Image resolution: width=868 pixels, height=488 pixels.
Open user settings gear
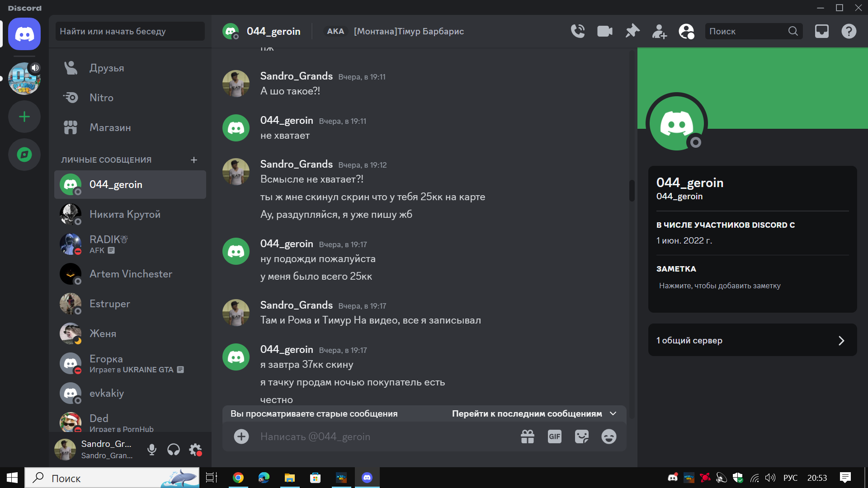(195, 450)
